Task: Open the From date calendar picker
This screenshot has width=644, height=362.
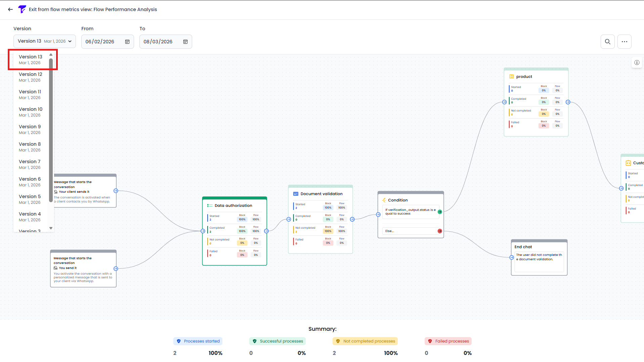Action: [x=127, y=42]
